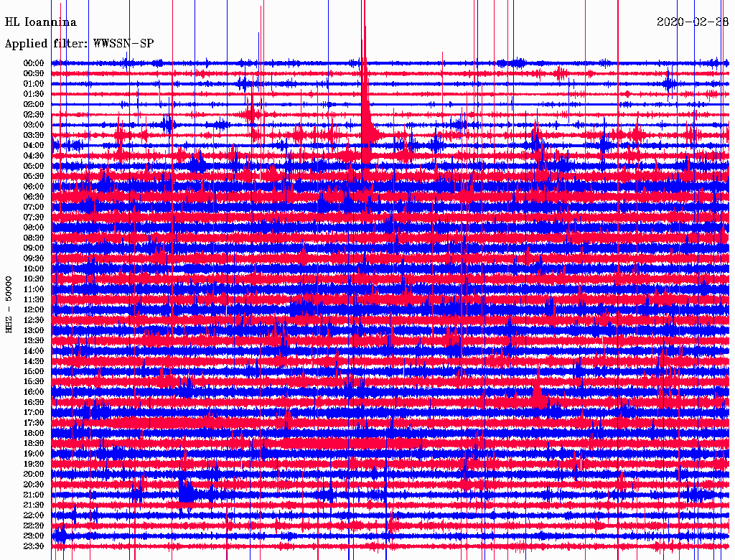This screenshot has width=735, height=560.
Task: Select the 23:00 time label
Action: point(34,536)
